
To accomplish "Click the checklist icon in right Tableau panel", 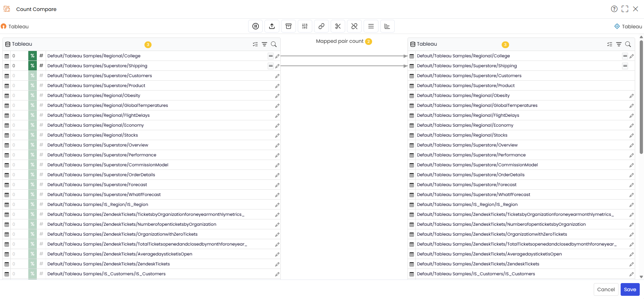I will pos(610,44).
